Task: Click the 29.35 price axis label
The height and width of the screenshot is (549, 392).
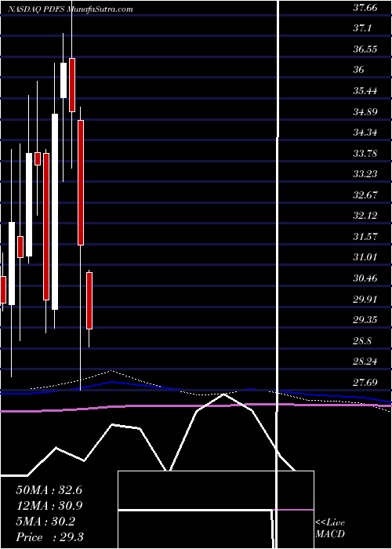Action: coord(365,320)
